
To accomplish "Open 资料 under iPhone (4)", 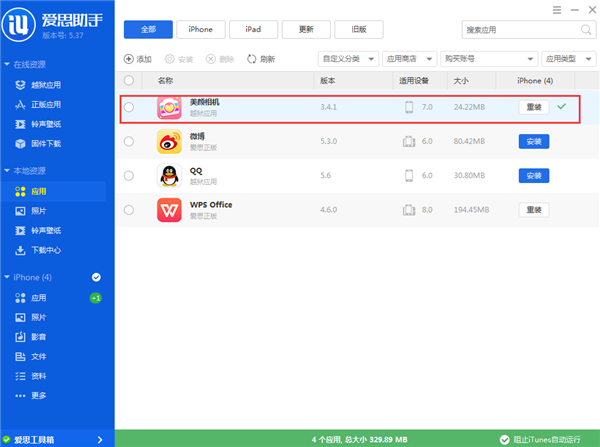I will pos(39,376).
